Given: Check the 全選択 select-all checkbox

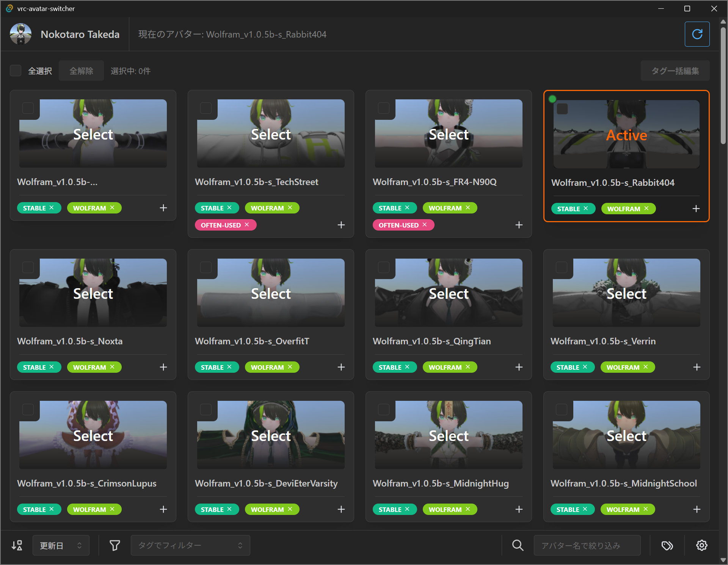Looking at the screenshot, I should [x=16, y=71].
